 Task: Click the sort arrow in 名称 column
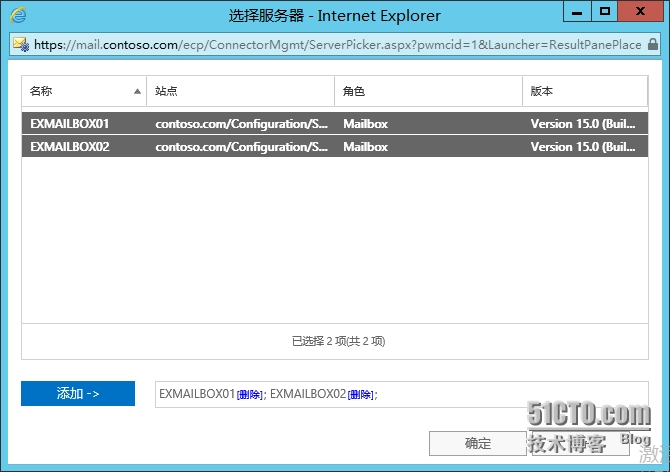[x=137, y=91]
